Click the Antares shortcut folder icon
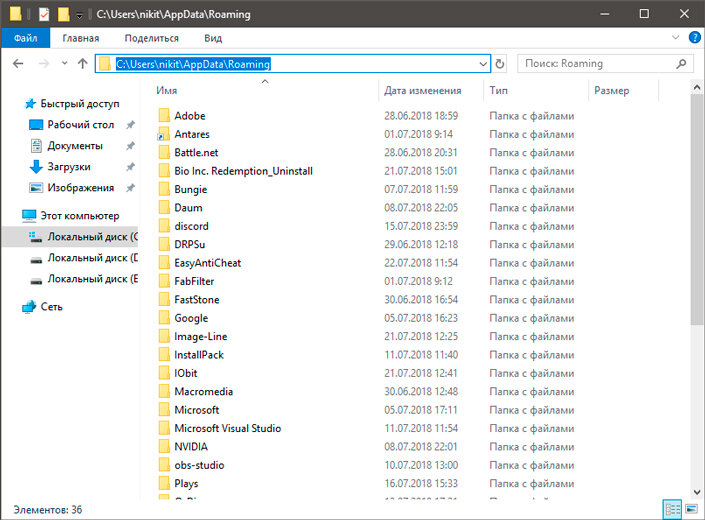705x520 pixels. [x=164, y=134]
